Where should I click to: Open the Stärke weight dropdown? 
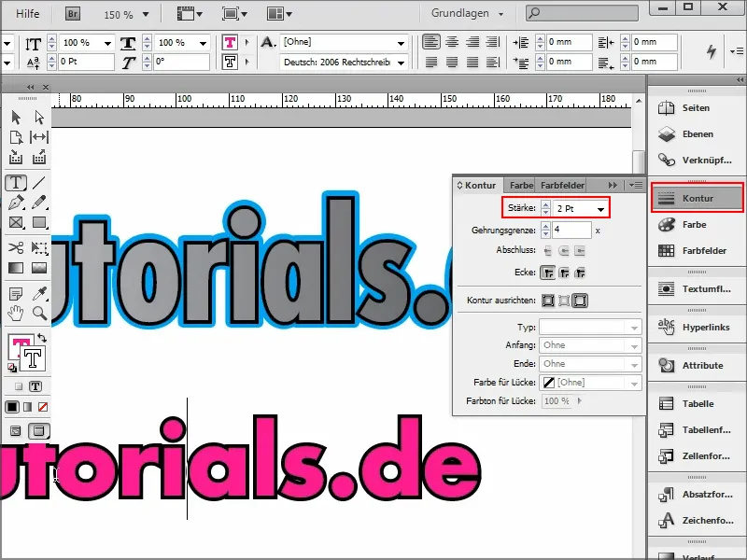click(600, 209)
